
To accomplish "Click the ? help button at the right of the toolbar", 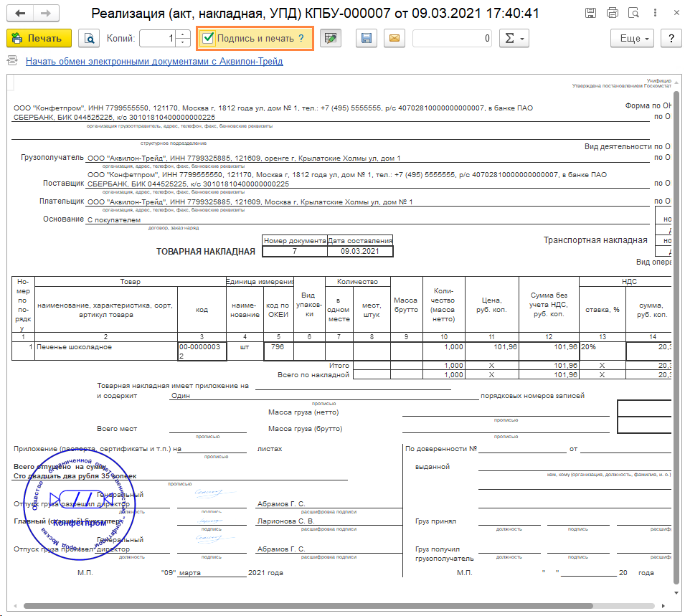I will 671,39.
